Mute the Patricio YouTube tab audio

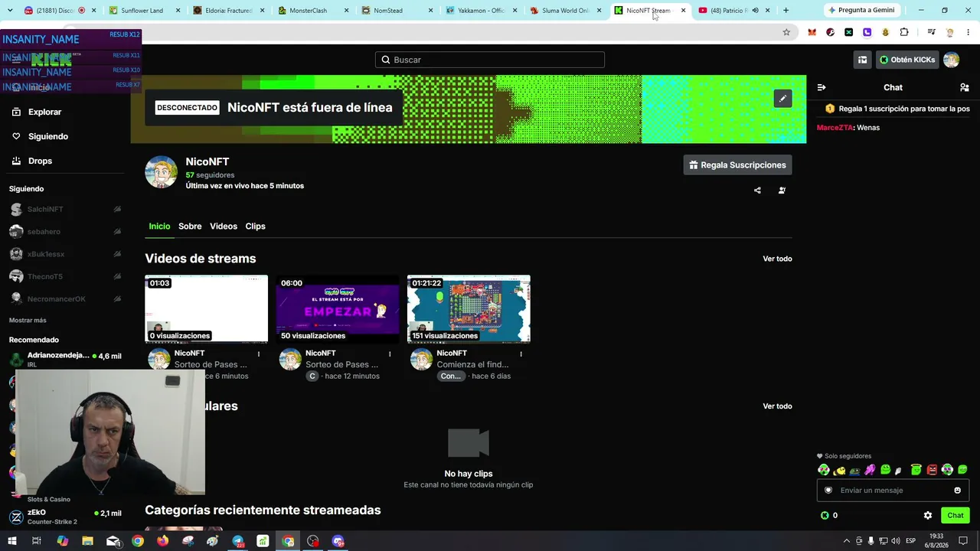pos(755,11)
